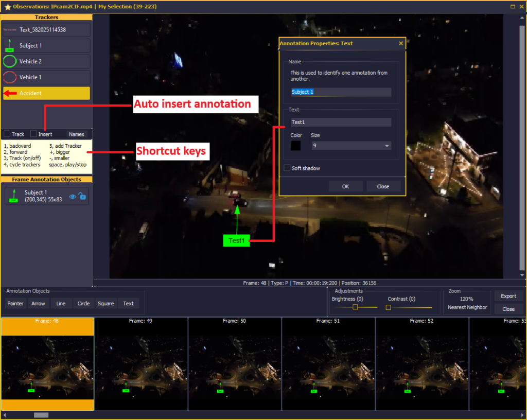Click the main window Close button below Export
This screenshot has width=527, height=420.
click(x=508, y=309)
